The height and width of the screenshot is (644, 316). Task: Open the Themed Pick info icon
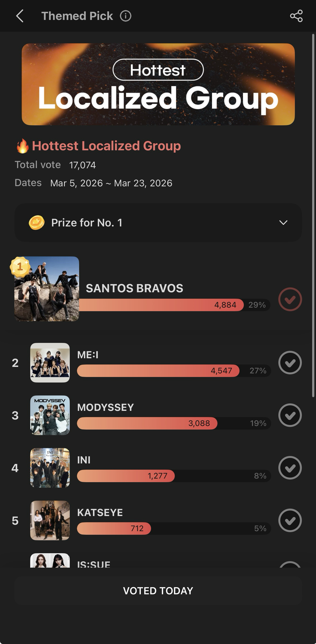[126, 16]
